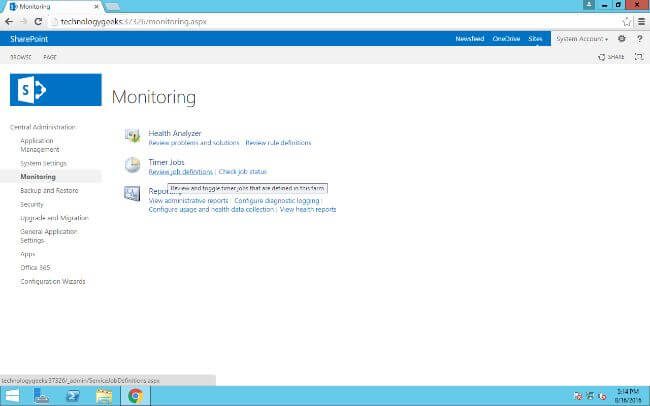
Task: Go back with browser back arrow
Action: click(x=9, y=22)
